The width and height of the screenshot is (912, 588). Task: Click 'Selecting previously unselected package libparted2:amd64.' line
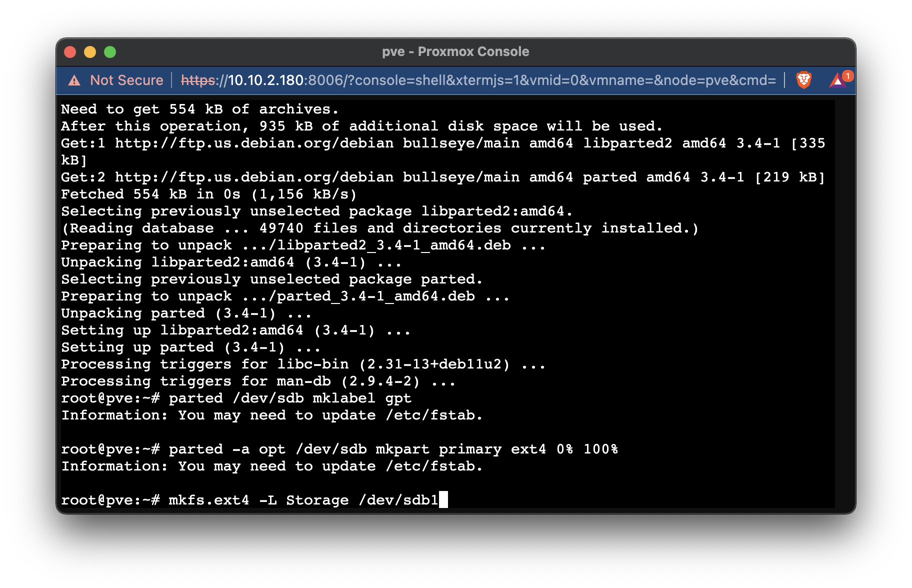[x=316, y=211]
